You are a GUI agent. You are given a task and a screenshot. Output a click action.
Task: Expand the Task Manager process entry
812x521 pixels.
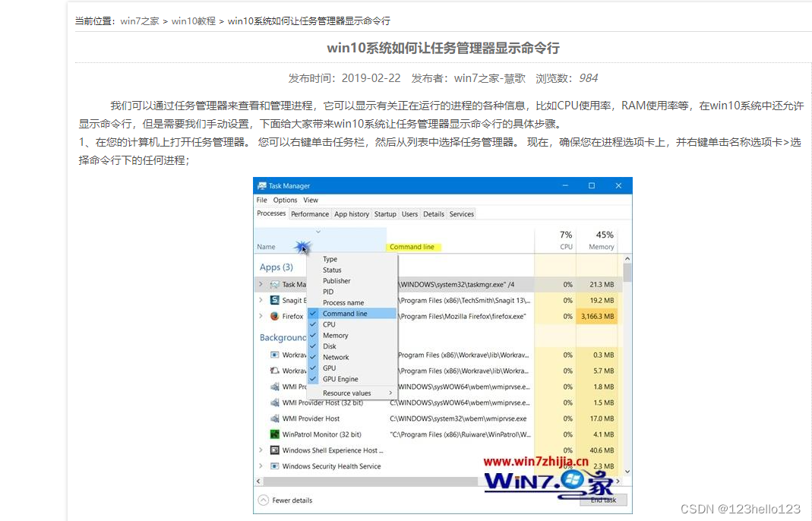pyautogui.click(x=261, y=283)
